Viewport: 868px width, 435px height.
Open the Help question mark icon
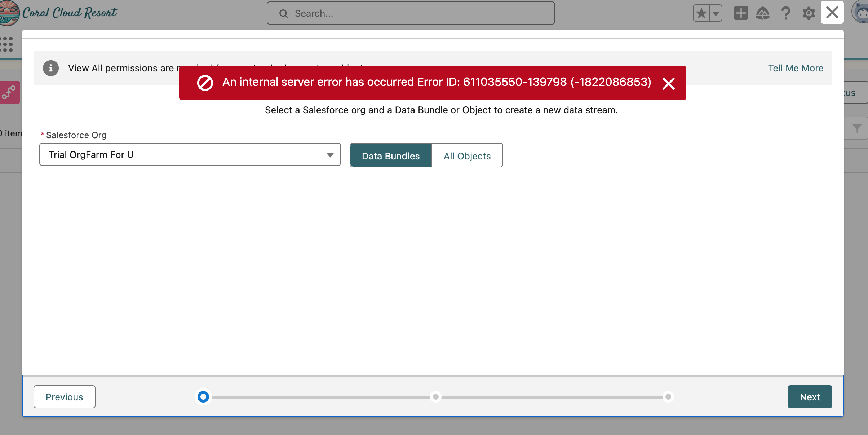pyautogui.click(x=785, y=13)
